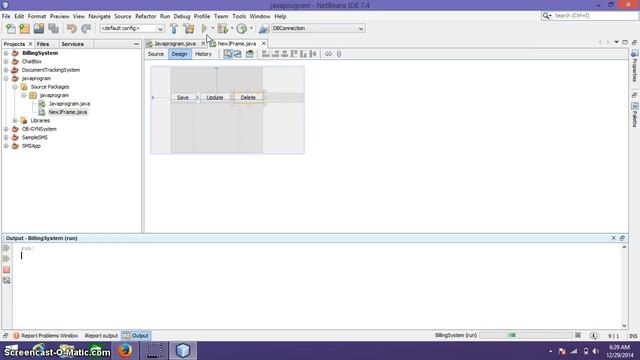Image resolution: width=640 pixels, height=360 pixels.
Task: Open the DBConnection combo box
Action: coord(318,28)
